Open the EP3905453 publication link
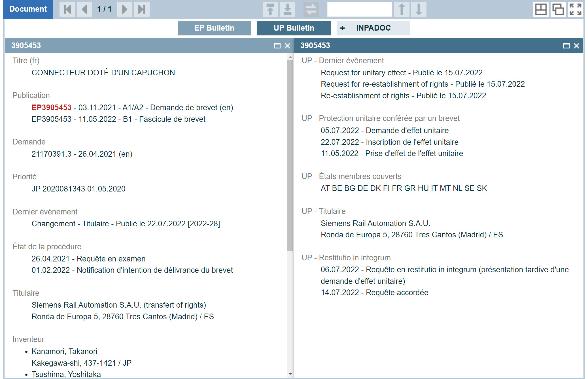 (51, 108)
